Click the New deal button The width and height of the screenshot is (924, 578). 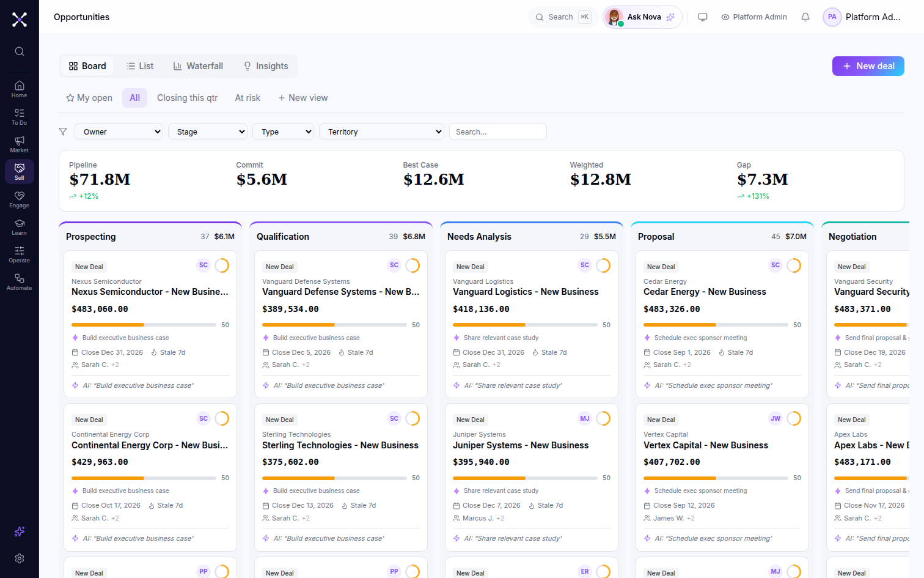tap(868, 66)
